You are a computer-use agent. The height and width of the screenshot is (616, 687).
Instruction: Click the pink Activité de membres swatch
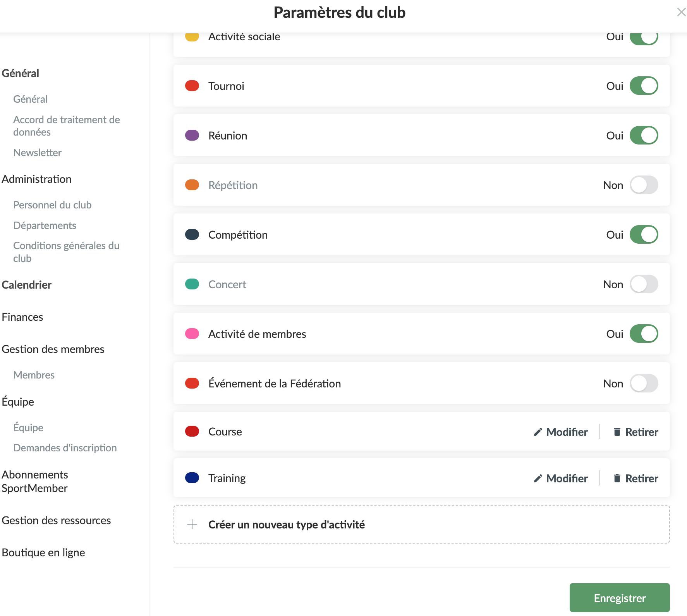[x=192, y=334]
